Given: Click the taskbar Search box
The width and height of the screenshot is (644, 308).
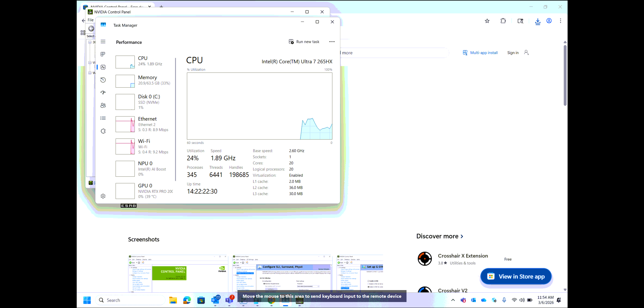Looking at the screenshot, I should pyautogui.click(x=131, y=300).
